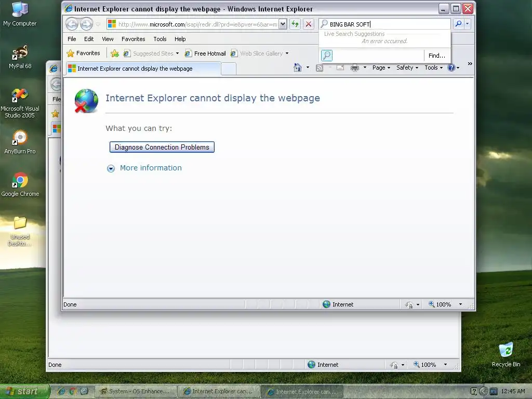The image size is (532, 399).
Task: Open the Edit menu
Action: pyautogui.click(x=89, y=39)
